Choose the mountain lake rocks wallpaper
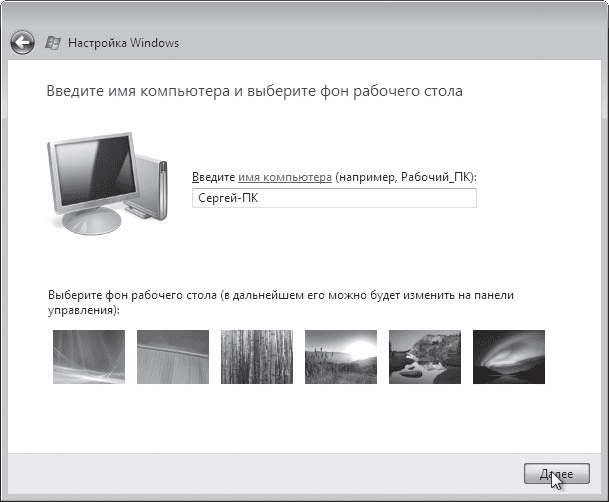The width and height of the screenshot is (609, 502). (x=425, y=357)
